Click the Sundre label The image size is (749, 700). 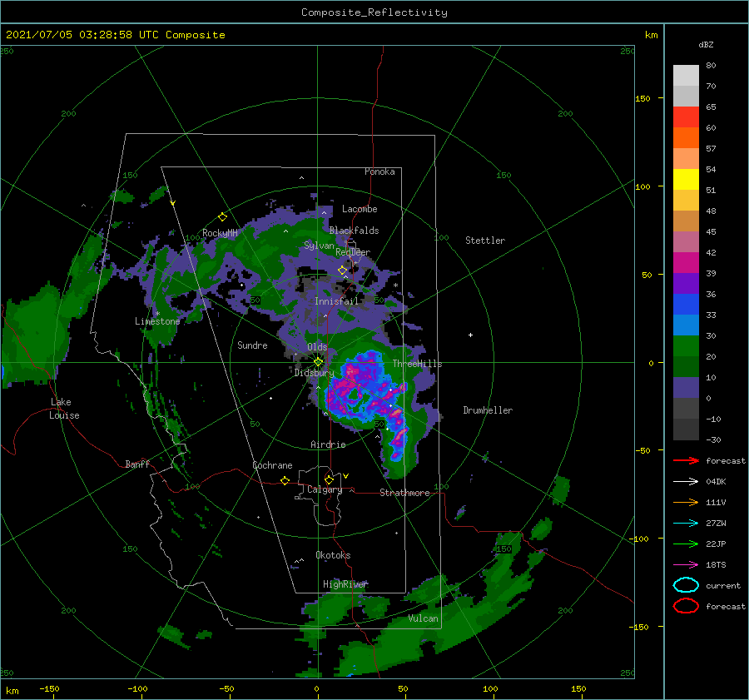252,345
